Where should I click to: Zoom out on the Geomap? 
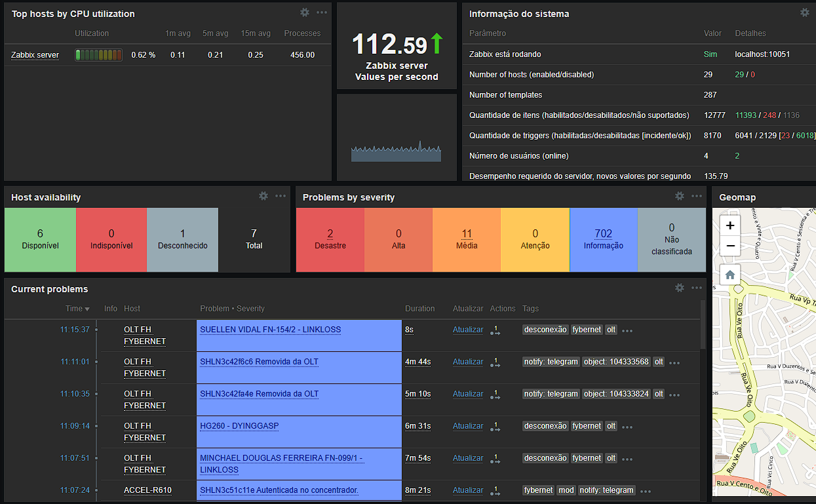[730, 246]
